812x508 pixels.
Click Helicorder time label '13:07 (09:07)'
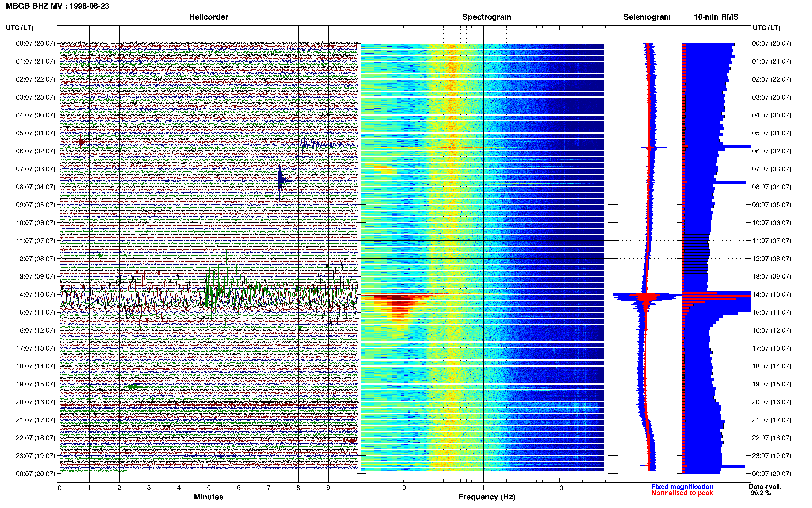click(36, 277)
